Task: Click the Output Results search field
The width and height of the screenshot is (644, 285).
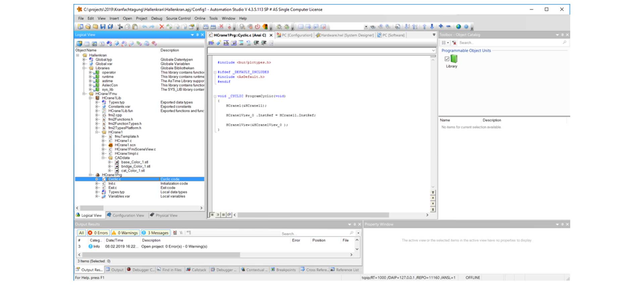Action: [x=315, y=233]
